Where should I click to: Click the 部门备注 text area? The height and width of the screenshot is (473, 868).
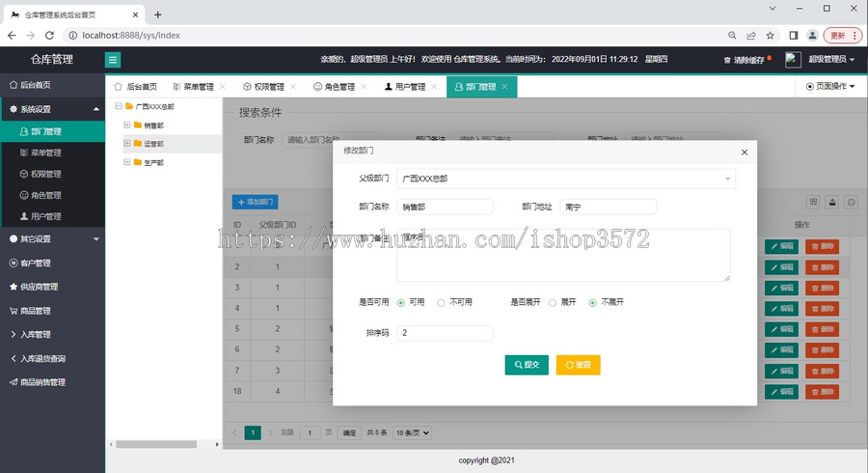(563, 256)
